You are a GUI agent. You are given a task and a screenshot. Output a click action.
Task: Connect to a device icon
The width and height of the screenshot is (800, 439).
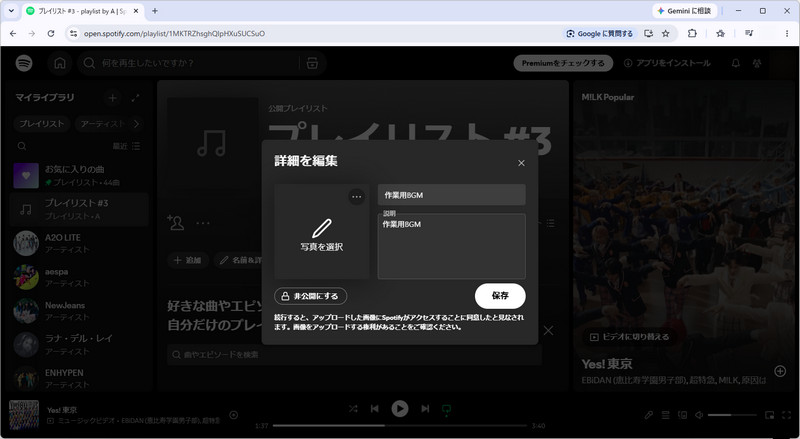[682, 415]
